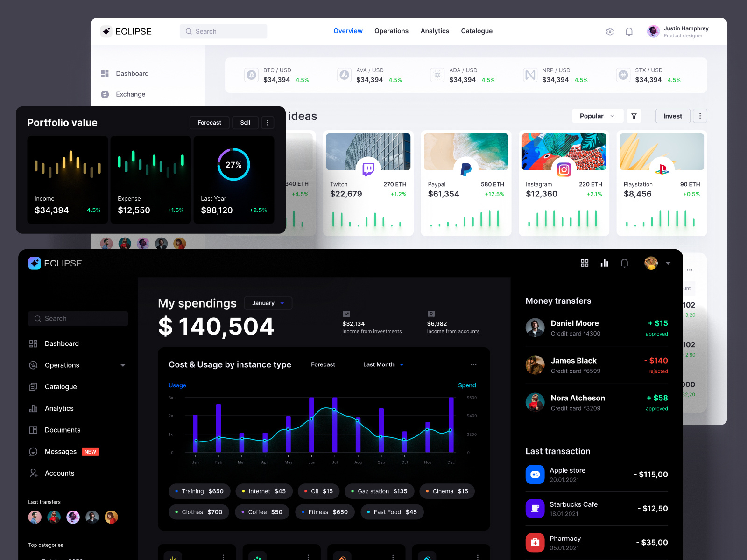
Task: Click the Income card showing $34,394
Action: click(x=68, y=180)
